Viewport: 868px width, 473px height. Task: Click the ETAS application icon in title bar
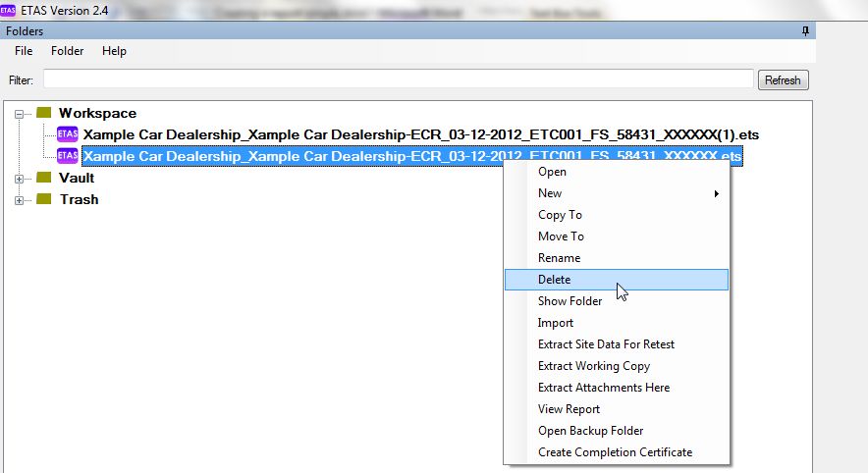[8, 10]
